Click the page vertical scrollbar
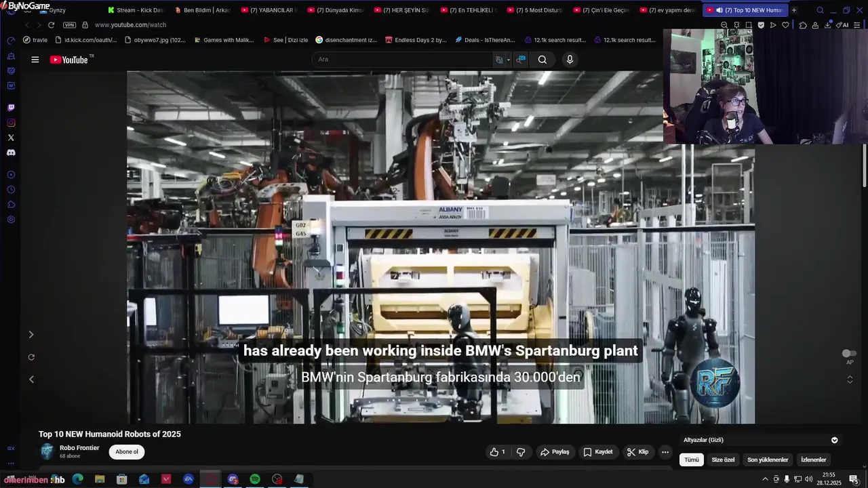 coord(864,166)
